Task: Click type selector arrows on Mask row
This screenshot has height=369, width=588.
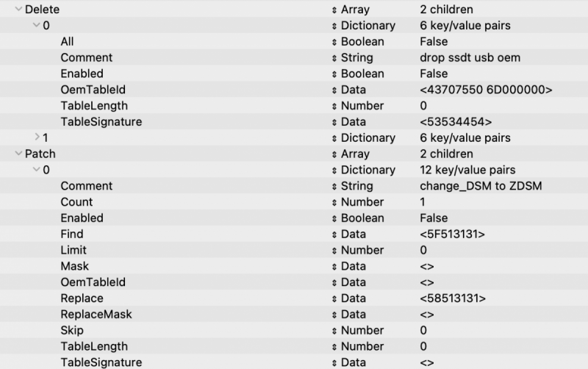Action: point(334,267)
